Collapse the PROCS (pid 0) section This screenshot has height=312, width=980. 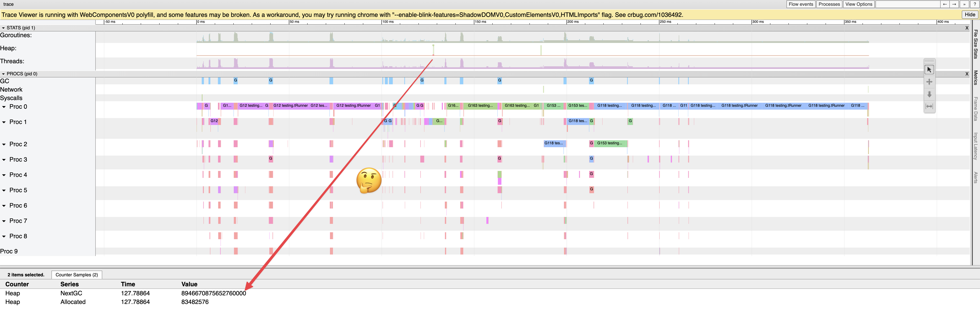tap(3, 74)
